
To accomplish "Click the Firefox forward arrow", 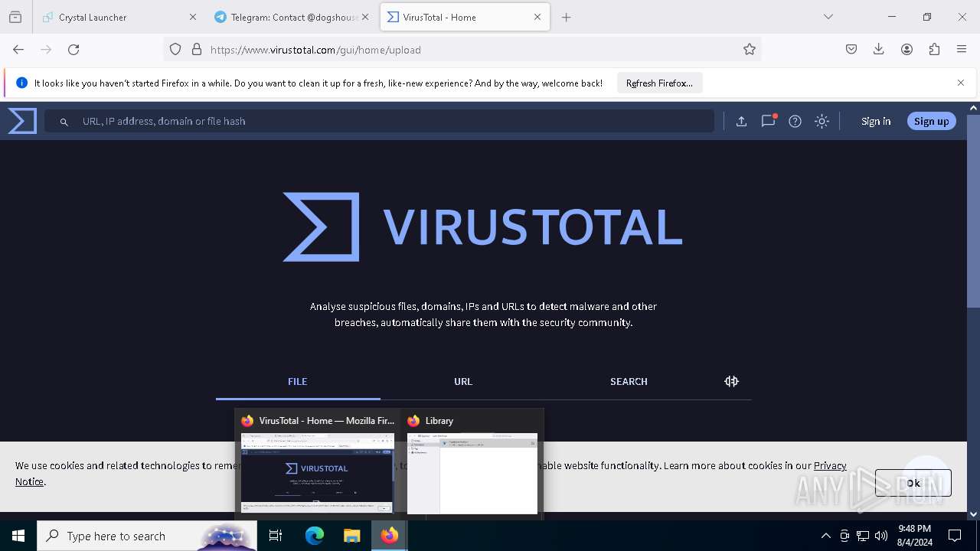I will point(46,49).
